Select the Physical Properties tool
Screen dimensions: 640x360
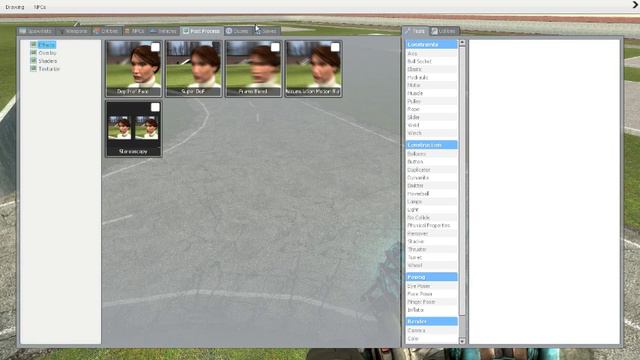point(431,225)
